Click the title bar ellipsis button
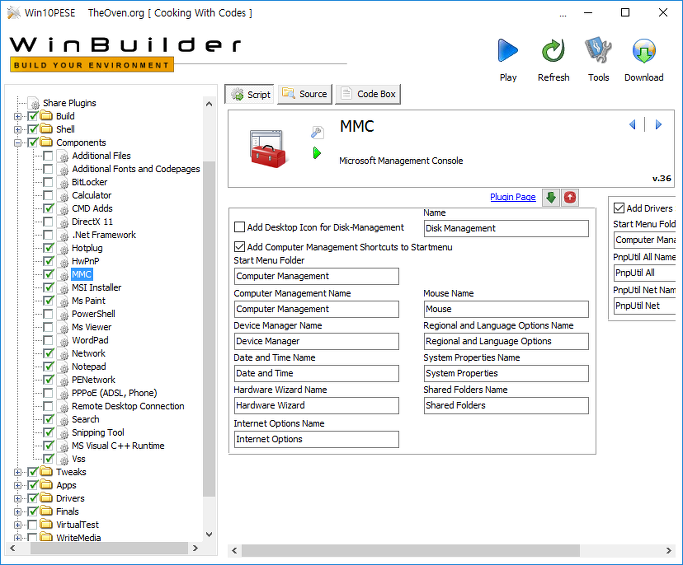The height and width of the screenshot is (565, 683). pyautogui.click(x=563, y=14)
